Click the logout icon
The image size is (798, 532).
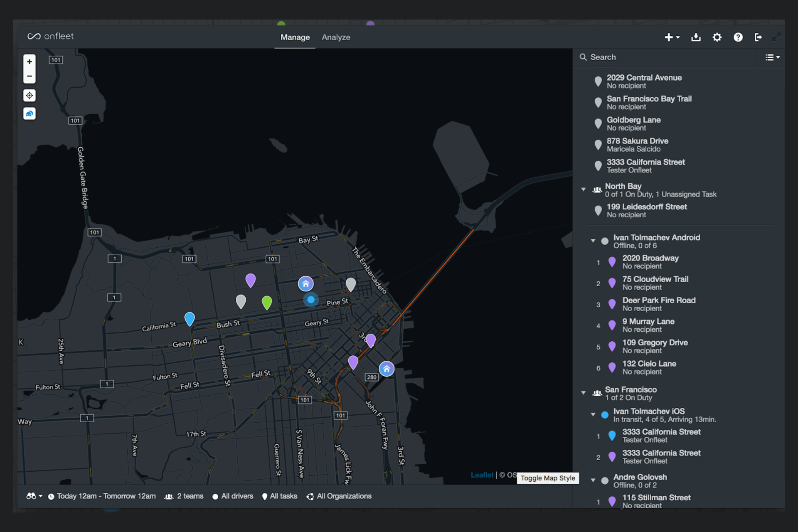pos(758,37)
